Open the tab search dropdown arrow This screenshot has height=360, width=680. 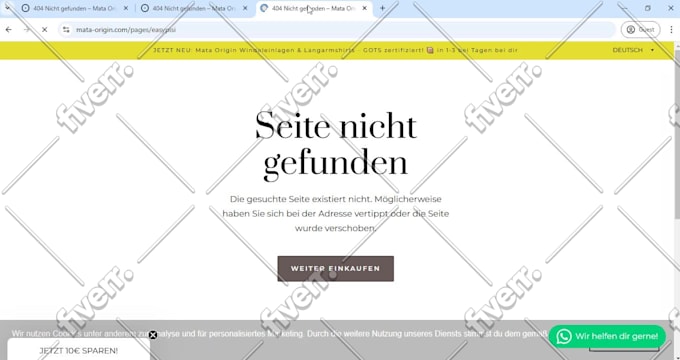point(7,8)
